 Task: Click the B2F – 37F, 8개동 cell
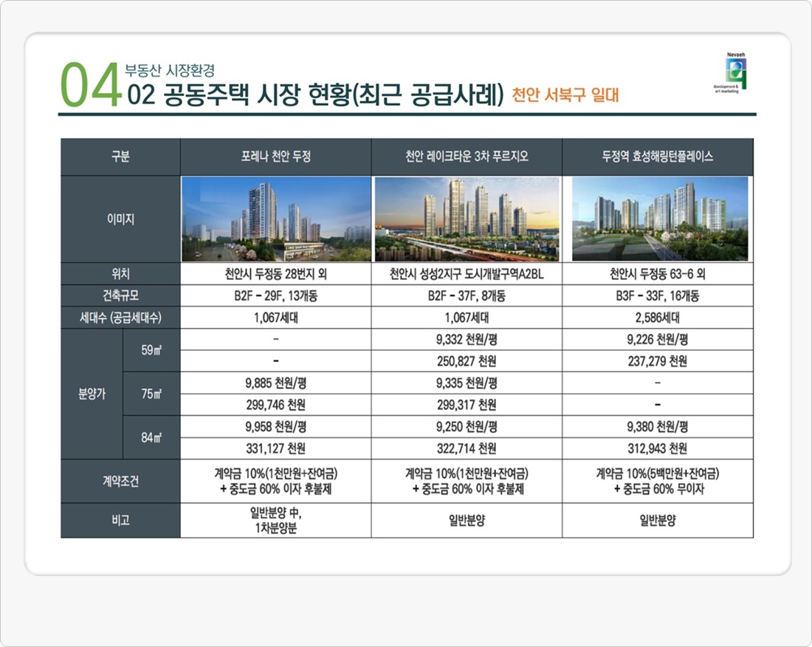pos(467,295)
